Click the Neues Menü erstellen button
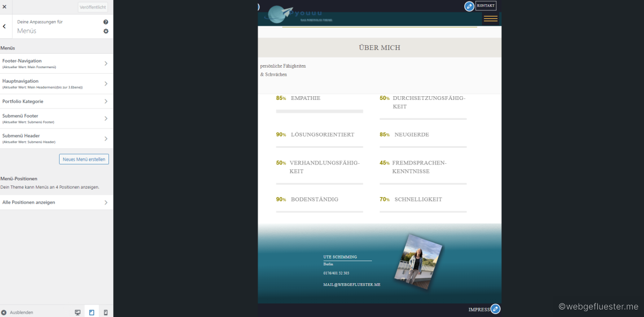 point(84,159)
